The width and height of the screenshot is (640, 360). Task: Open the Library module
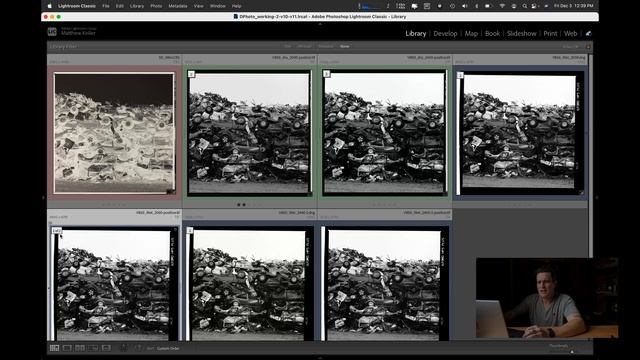click(416, 33)
